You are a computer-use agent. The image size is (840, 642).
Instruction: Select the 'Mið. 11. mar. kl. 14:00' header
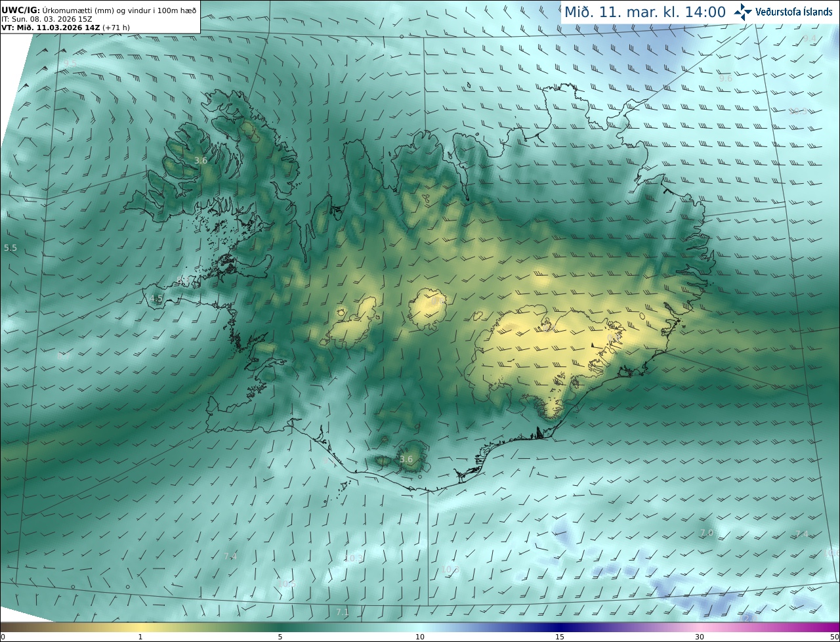645,12
